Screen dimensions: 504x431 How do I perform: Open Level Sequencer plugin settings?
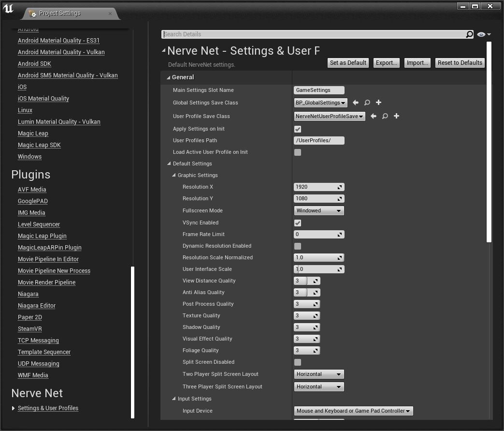pyautogui.click(x=39, y=224)
